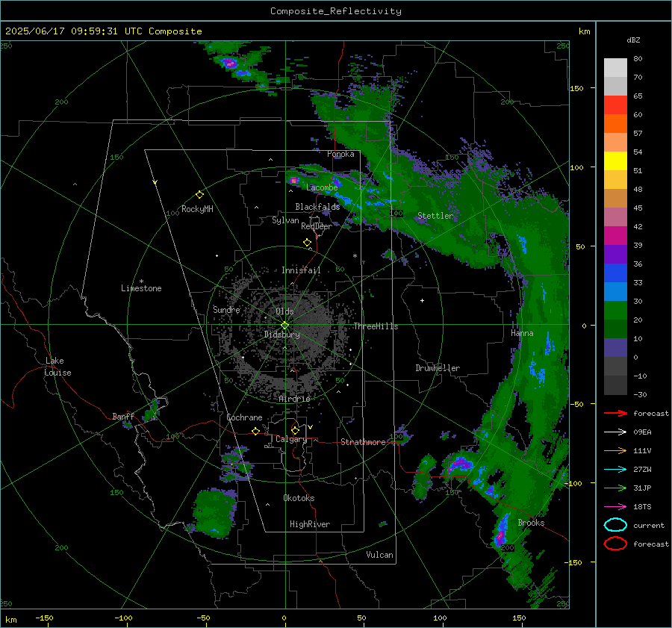Click the red forecast oval icon
The image size is (672, 628).
[615, 544]
